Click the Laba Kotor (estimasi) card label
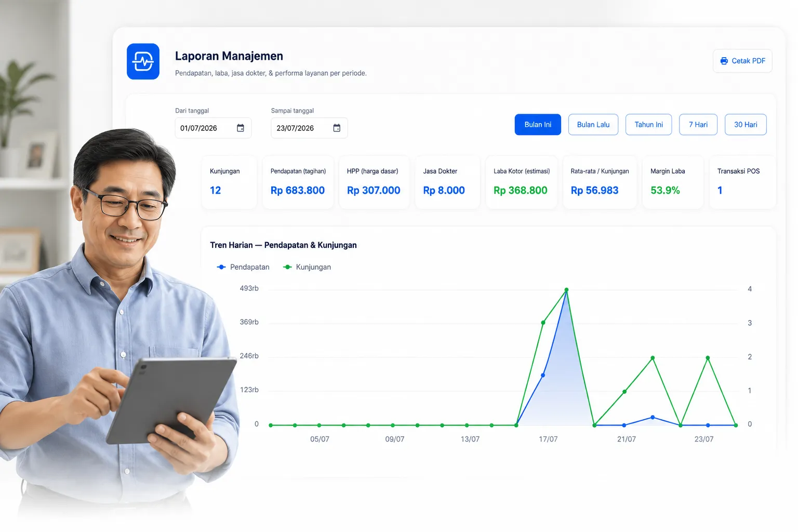This screenshot has height=532, width=798. coord(522,171)
